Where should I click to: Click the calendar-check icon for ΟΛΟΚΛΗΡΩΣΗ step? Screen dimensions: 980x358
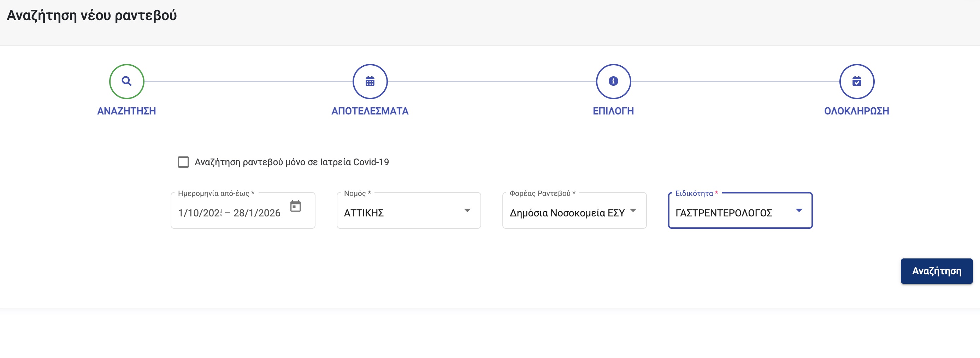point(856,81)
